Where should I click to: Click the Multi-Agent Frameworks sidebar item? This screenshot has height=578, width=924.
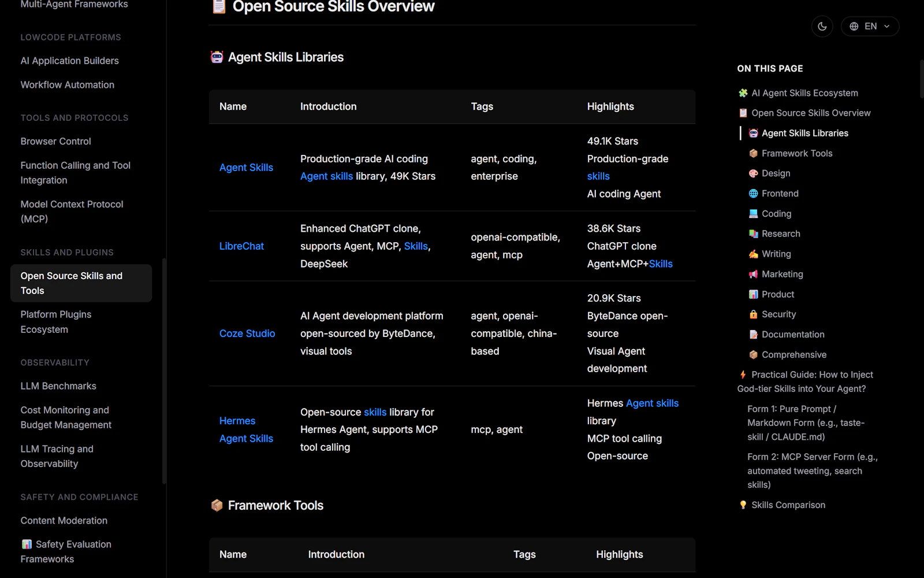click(74, 5)
